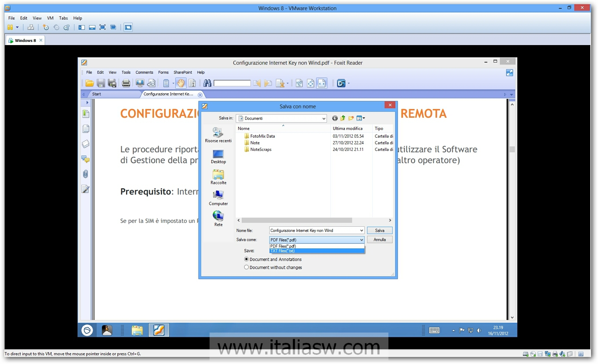598x364 pixels.
Task: Expand the tab list arrow beside the Foxit scroll-tabs-right arrow
Action: click(x=511, y=95)
